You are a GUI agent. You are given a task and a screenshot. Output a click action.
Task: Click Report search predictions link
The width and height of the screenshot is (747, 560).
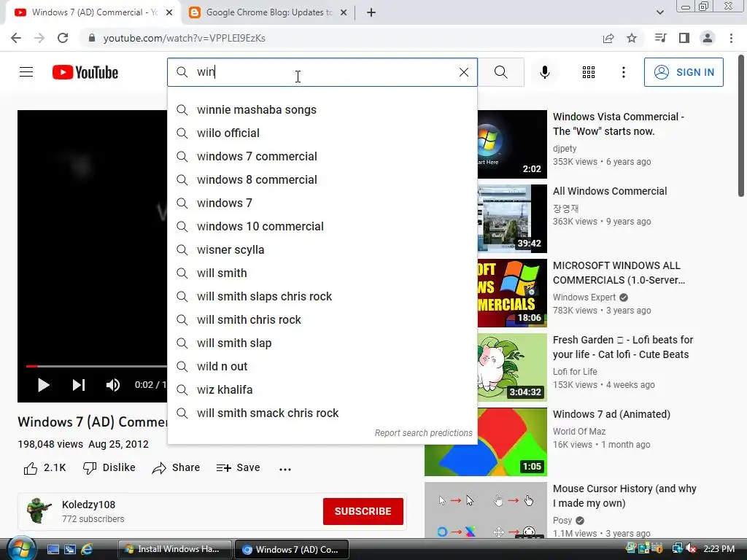[x=423, y=433]
